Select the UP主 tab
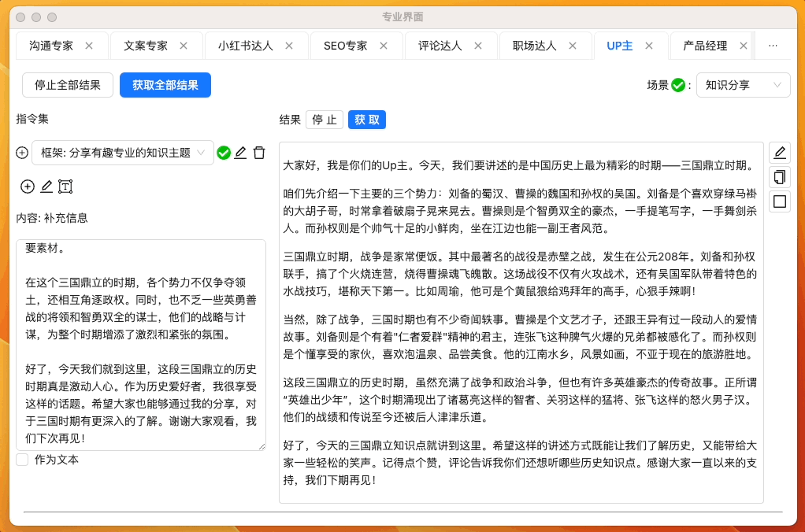The width and height of the screenshot is (805, 532). 620,46
